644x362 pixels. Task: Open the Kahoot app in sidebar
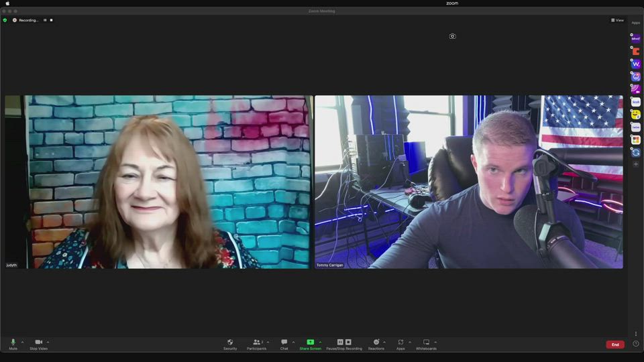pos(636,39)
